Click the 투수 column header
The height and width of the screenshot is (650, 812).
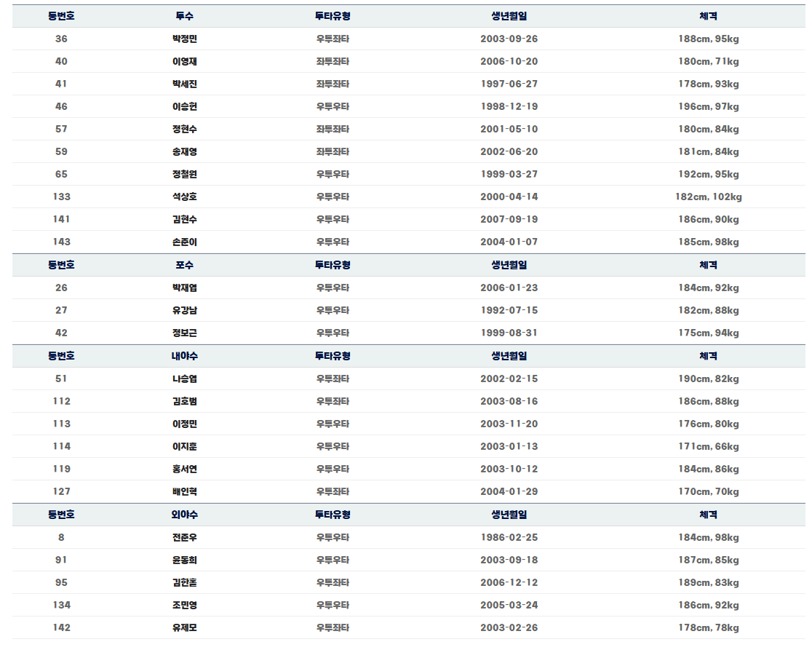[x=184, y=16]
